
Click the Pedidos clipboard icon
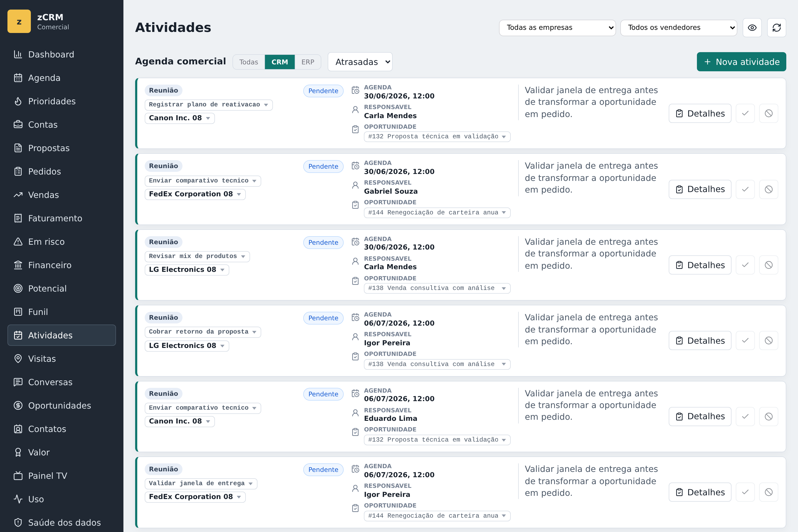[18, 171]
